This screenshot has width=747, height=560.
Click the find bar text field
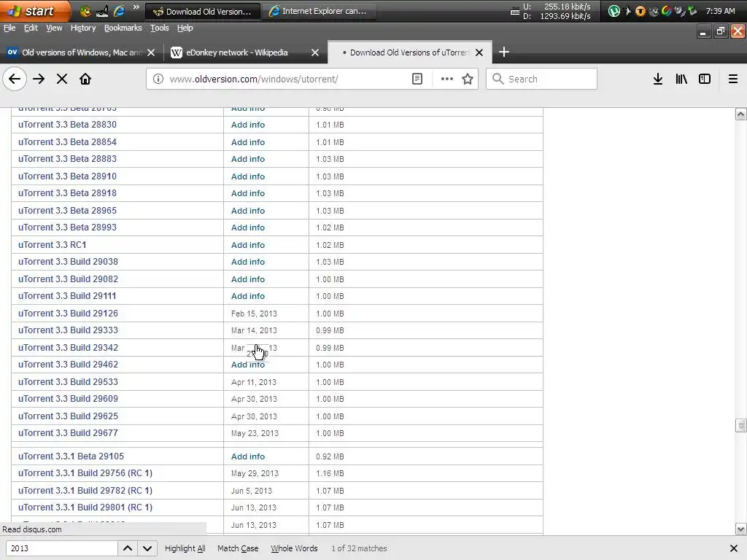[x=62, y=548]
